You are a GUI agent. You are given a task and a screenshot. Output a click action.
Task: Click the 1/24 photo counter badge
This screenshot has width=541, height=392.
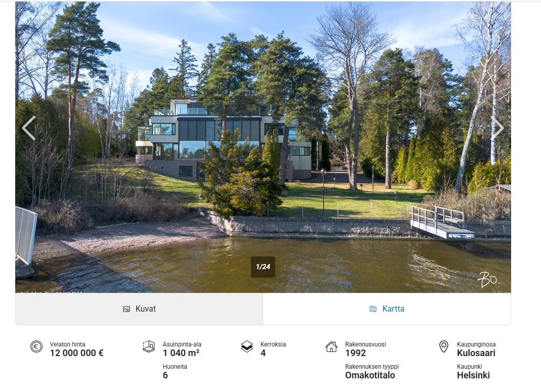click(263, 267)
